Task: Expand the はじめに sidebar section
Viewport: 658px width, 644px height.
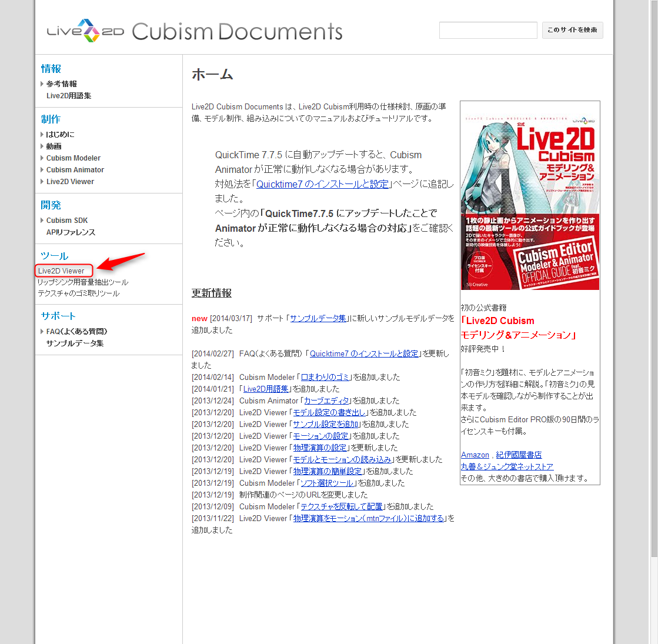Action: [x=42, y=134]
